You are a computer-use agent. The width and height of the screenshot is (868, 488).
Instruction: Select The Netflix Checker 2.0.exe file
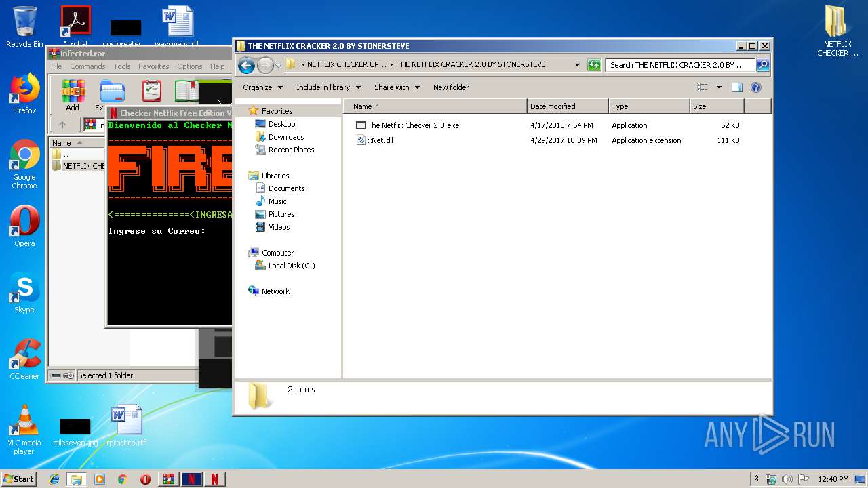[x=408, y=125]
